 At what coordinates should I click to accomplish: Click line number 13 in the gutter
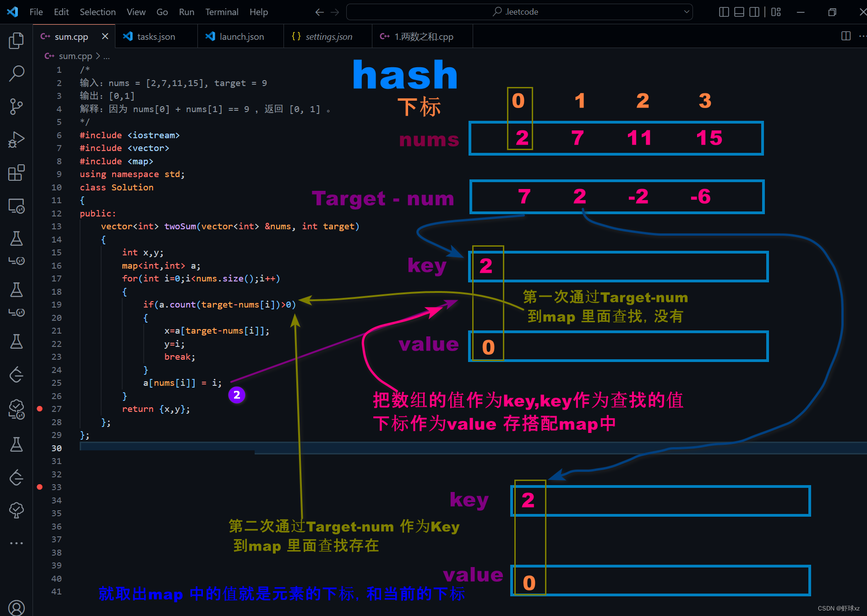pos(56,226)
